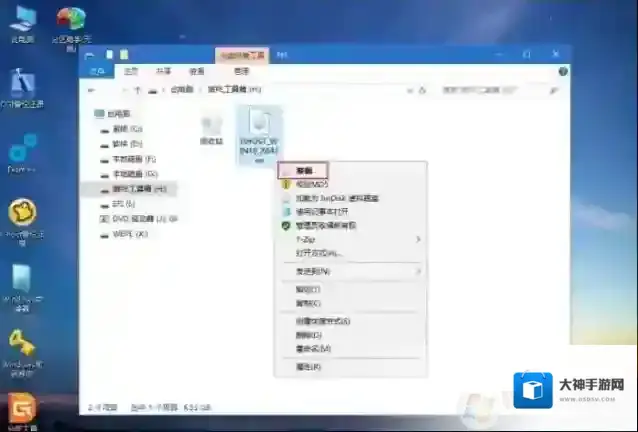Launch the DiskGenius orange G desktop icon
The width and height of the screenshot is (638, 432).
(x=21, y=410)
